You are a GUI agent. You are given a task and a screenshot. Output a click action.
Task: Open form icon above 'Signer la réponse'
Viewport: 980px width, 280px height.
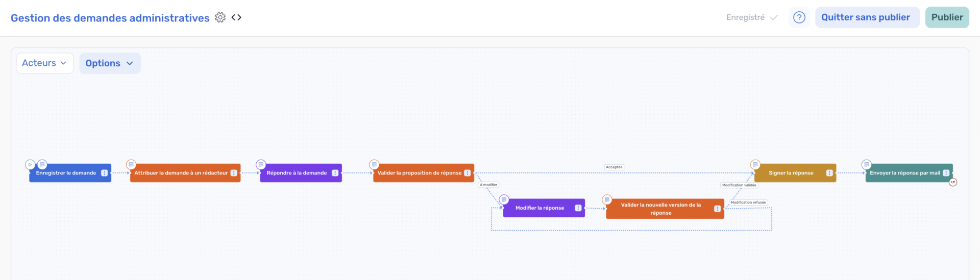(755, 165)
